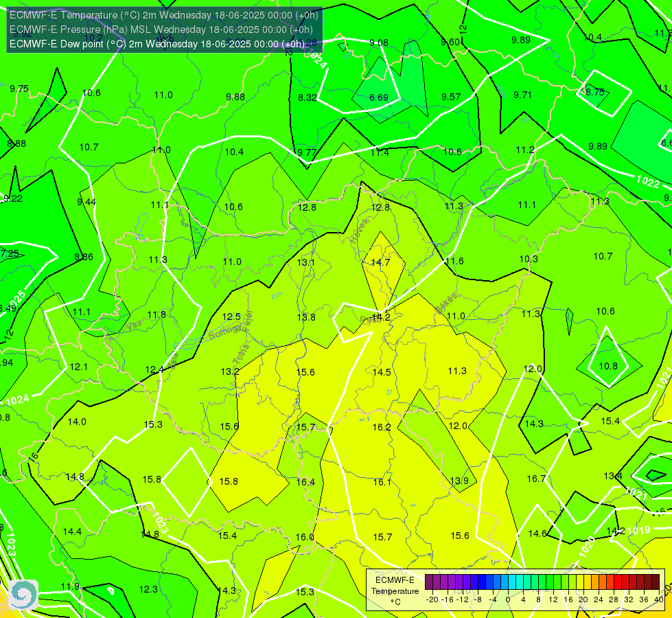Click the 12.1 temperature value
The height and width of the screenshot is (618, 672).
tap(78, 367)
